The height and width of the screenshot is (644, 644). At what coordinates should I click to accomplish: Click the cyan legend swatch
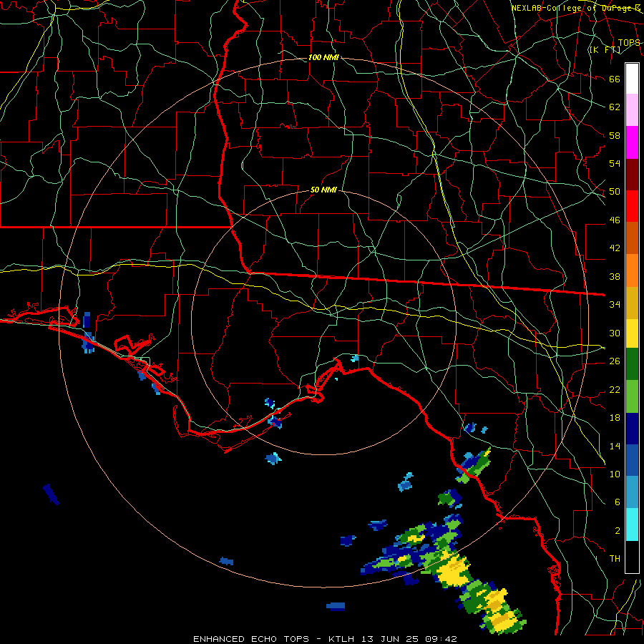point(632,525)
